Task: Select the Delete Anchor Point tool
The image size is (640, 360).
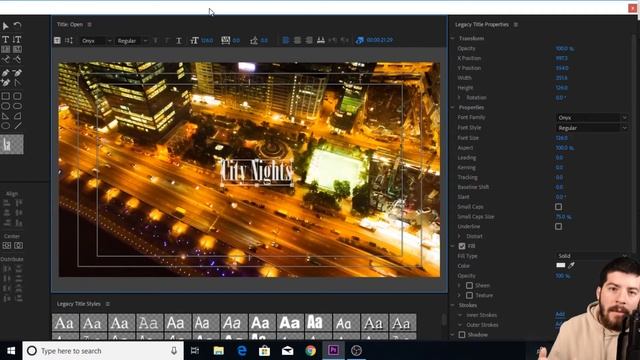Action: (17, 73)
